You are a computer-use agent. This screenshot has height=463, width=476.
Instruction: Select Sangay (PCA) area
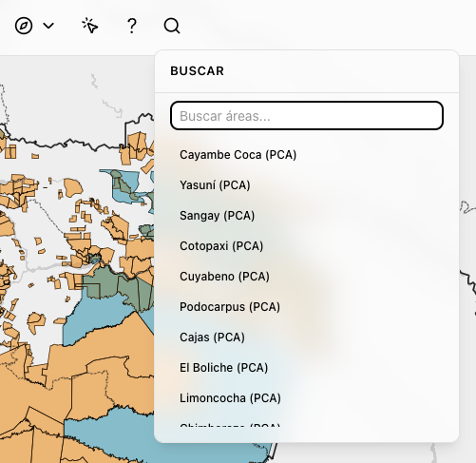(x=217, y=216)
